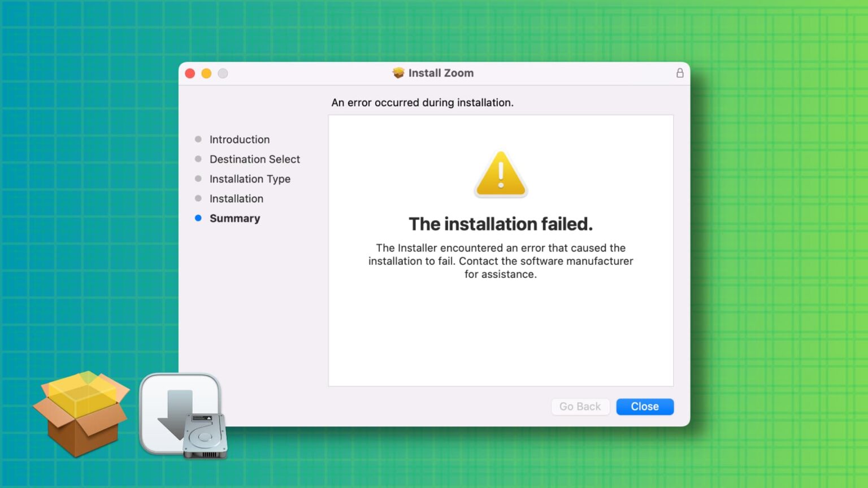The image size is (868, 488).
Task: Click the blue Summary step indicator dot
Action: [x=198, y=218]
